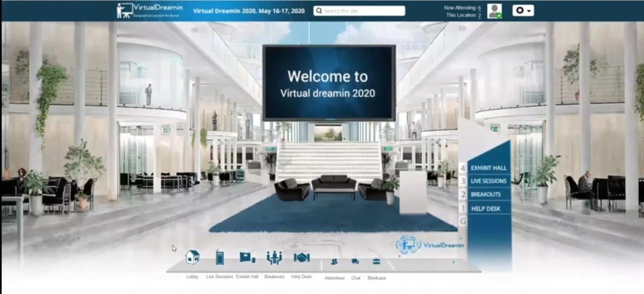Click the search magnifier icon
644x294 pixels.
pos(319,11)
